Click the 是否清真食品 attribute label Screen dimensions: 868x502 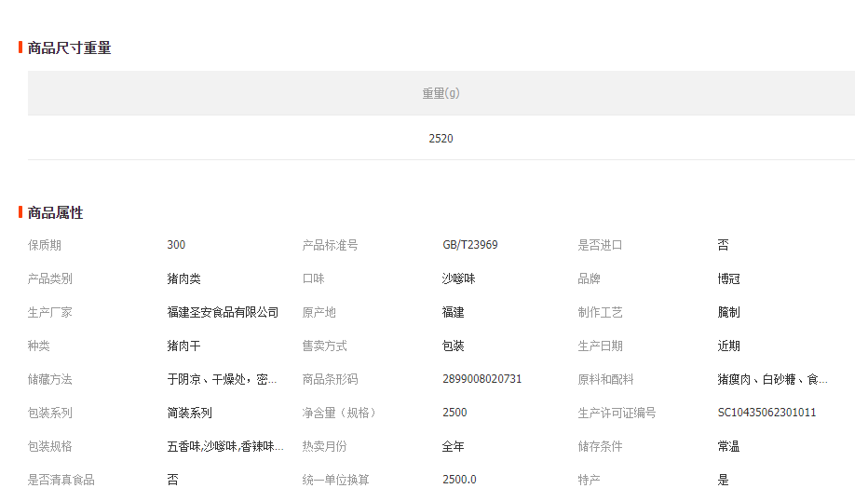61,480
